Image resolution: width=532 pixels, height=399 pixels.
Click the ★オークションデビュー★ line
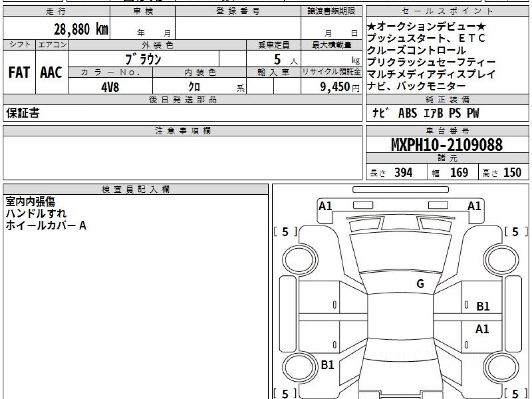click(427, 27)
